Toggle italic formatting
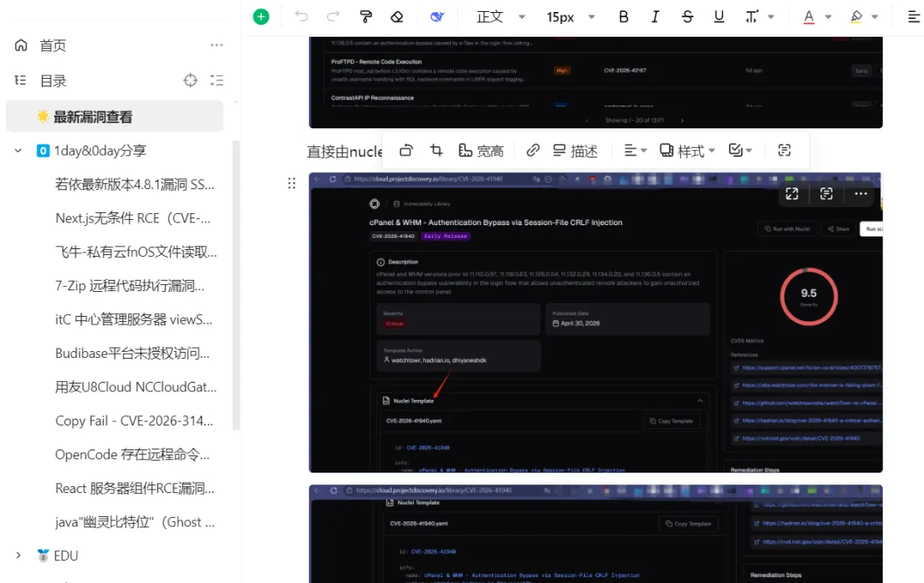The width and height of the screenshot is (924, 583). click(x=655, y=16)
